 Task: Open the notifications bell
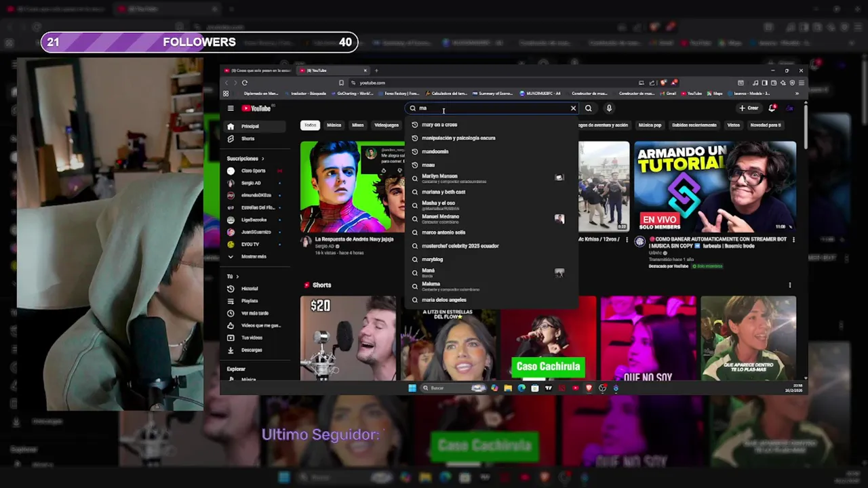point(772,108)
